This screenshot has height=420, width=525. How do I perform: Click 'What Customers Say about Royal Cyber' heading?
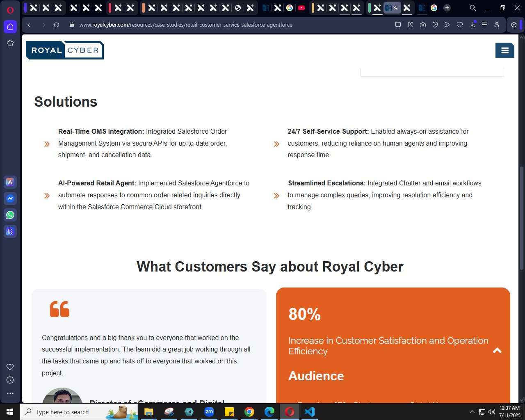270,267
